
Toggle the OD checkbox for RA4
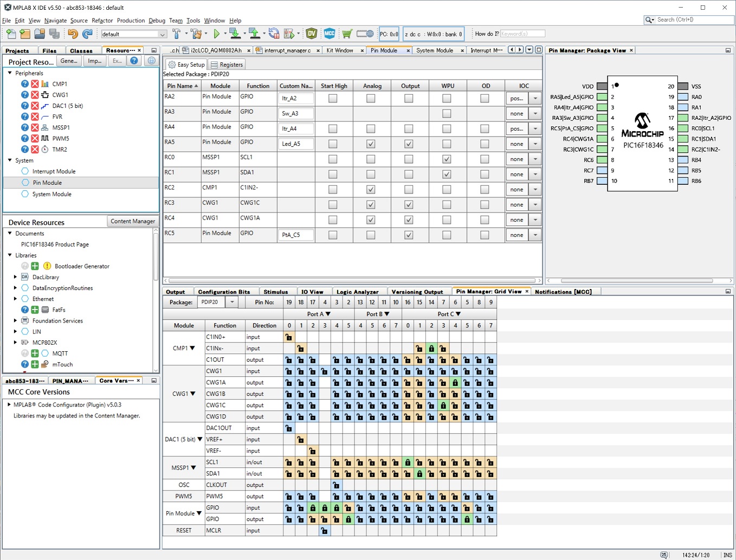click(x=485, y=129)
